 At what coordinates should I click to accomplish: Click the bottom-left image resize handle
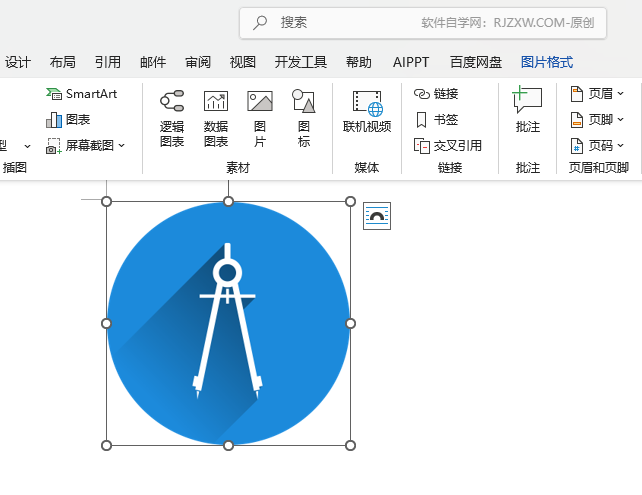click(106, 445)
